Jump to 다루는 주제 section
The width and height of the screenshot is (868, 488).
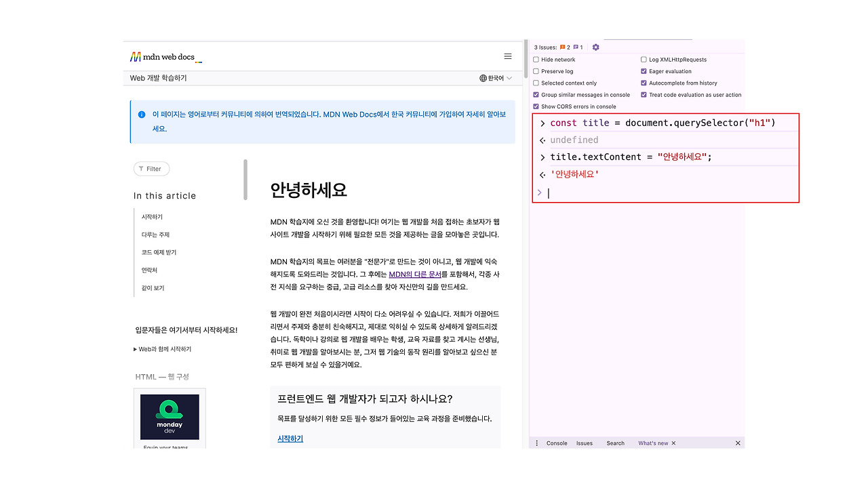pos(155,235)
